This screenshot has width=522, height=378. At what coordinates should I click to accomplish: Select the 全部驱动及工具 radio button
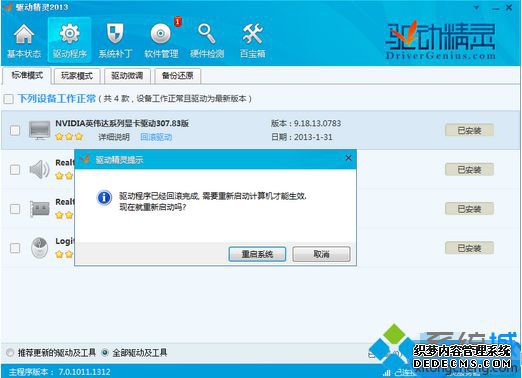105,352
